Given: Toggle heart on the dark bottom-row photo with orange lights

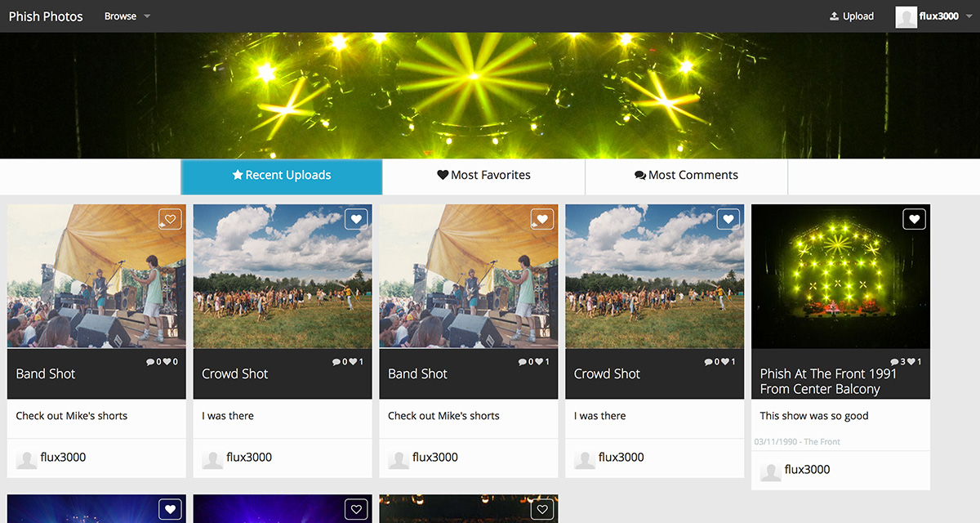Looking at the screenshot, I should tap(542, 509).
